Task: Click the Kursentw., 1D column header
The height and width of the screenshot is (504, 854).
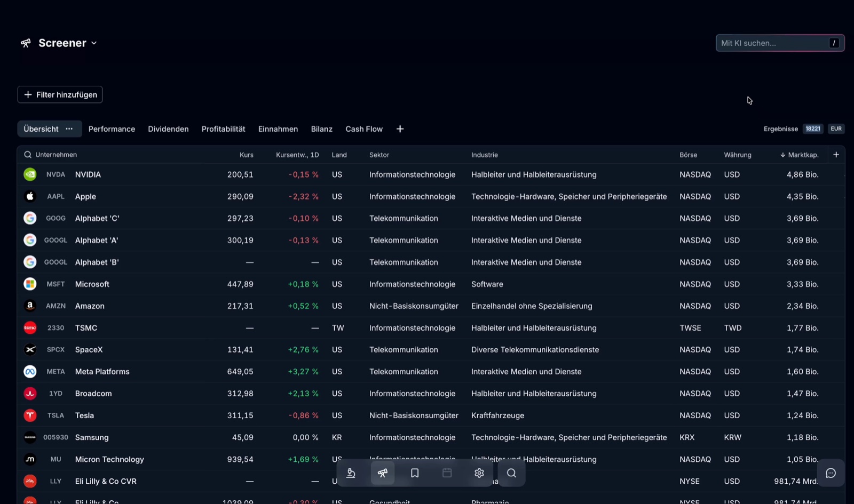Action: click(x=297, y=155)
